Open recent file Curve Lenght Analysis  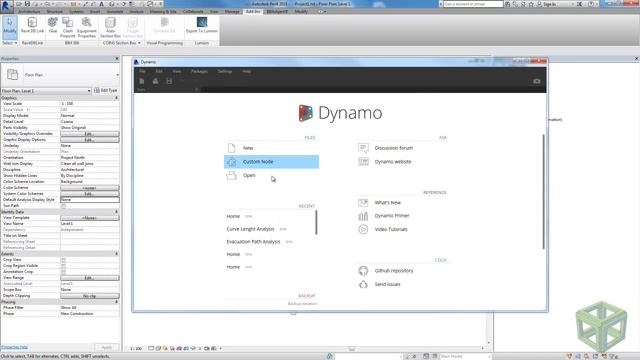(x=250, y=229)
